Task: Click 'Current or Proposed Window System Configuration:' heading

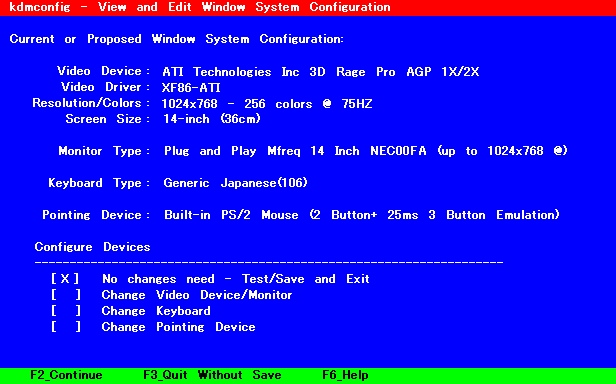Action: point(177,39)
